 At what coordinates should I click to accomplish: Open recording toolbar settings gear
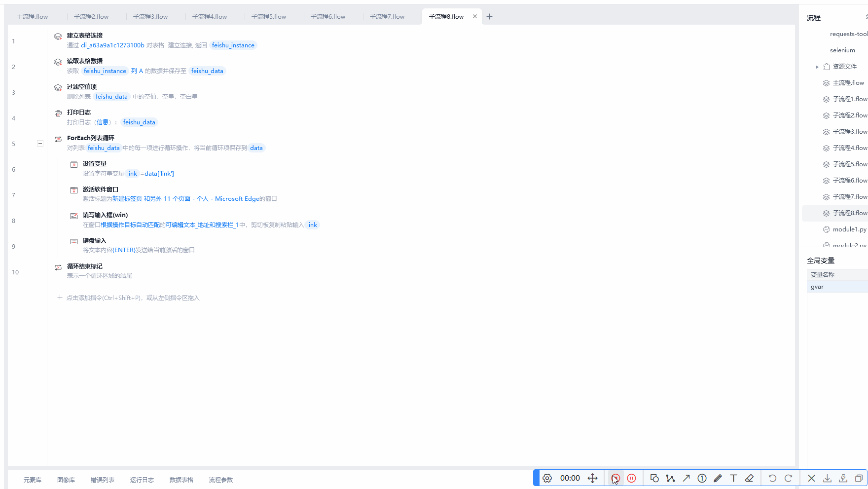click(547, 478)
